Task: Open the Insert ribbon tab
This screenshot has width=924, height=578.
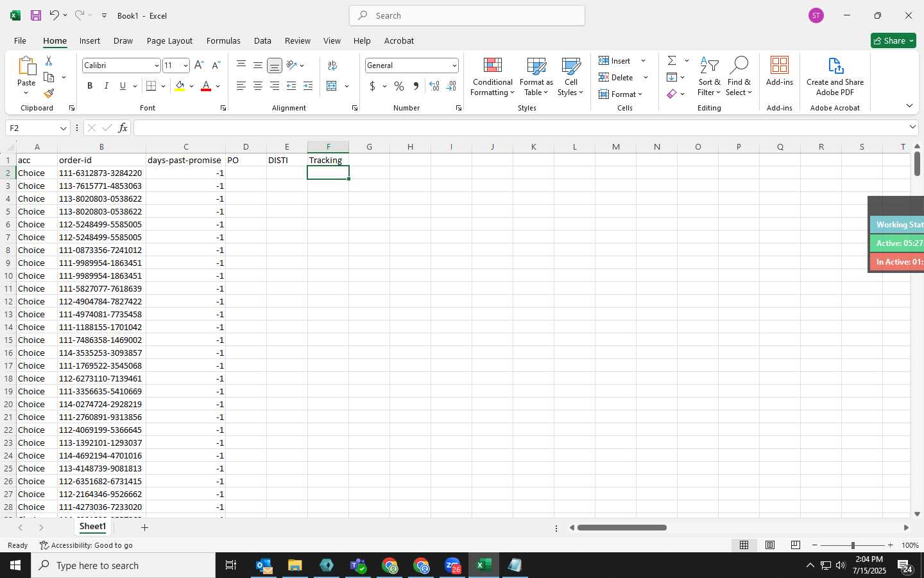Action: coord(90,40)
